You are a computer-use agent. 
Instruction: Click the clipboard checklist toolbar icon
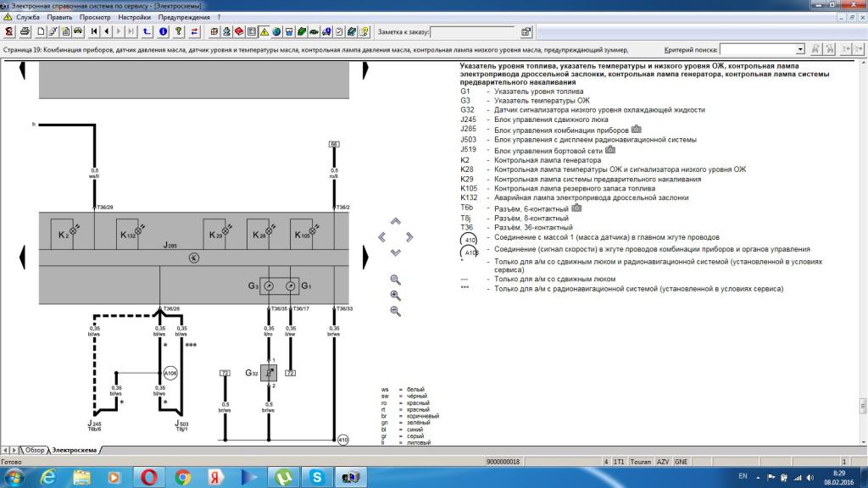[x=339, y=31]
